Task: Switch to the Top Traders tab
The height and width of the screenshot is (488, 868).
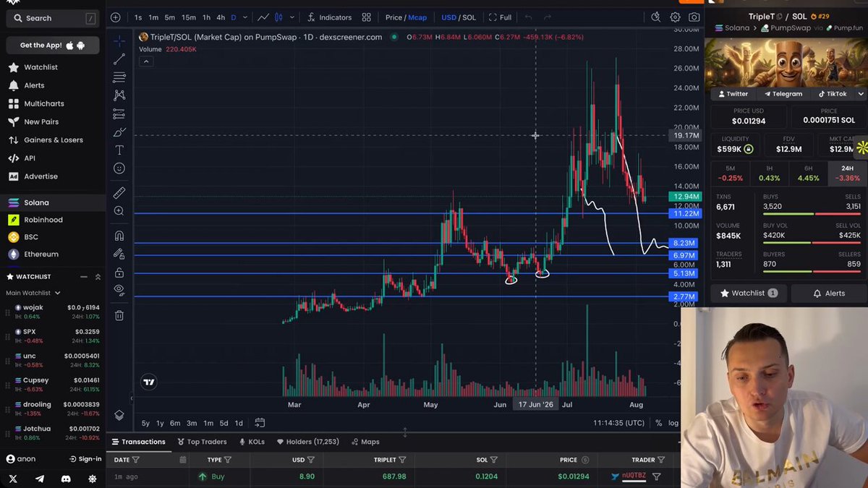Action: [201, 442]
